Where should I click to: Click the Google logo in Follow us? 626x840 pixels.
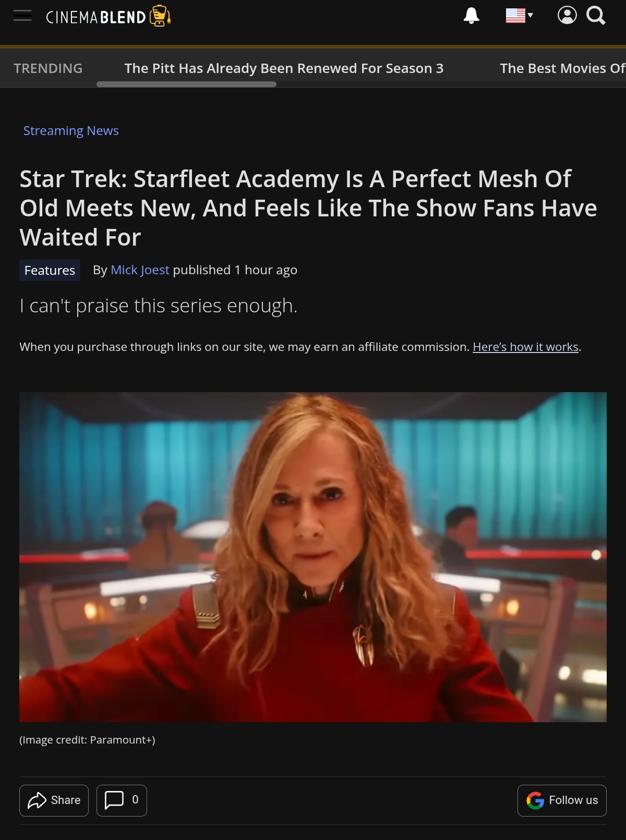(x=535, y=800)
